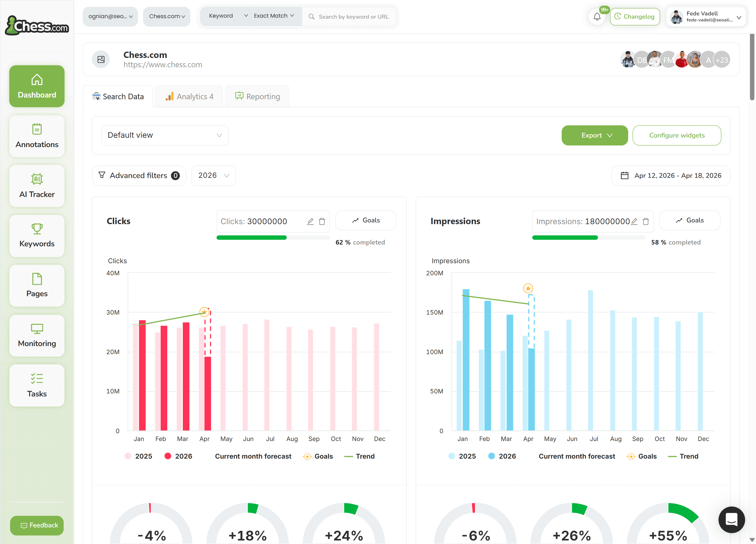This screenshot has width=756, height=544.
Task: Open the Pages sidebar item
Action: pos(37,286)
